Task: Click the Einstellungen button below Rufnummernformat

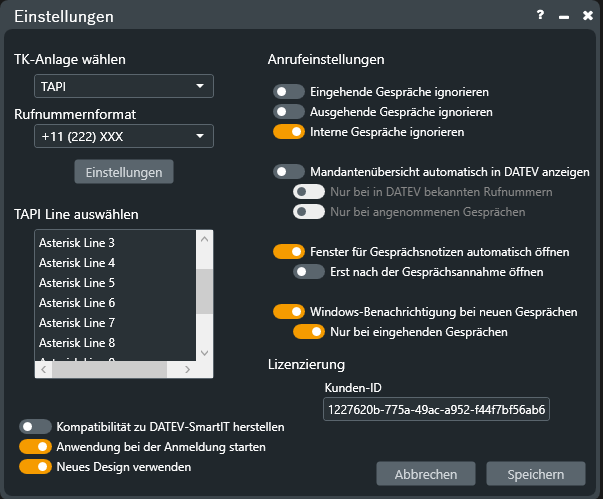Action: 124,172
